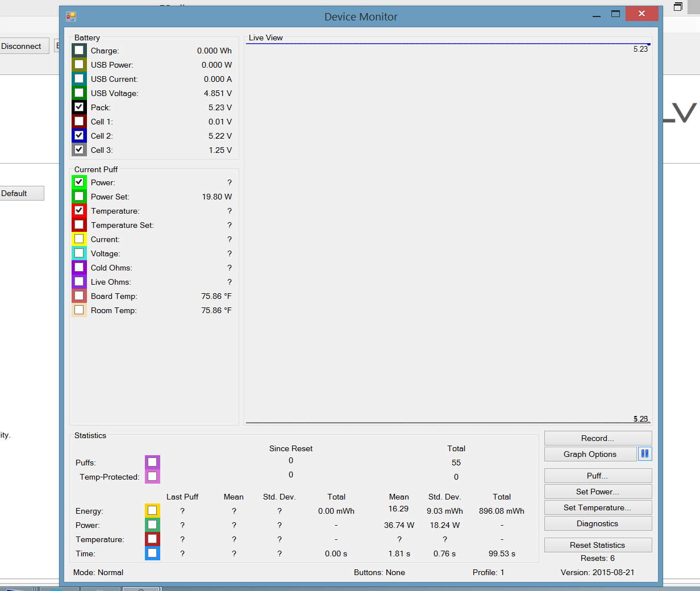700x591 pixels.
Task: Enable the USB Current graph checkbox
Action: tap(79, 78)
